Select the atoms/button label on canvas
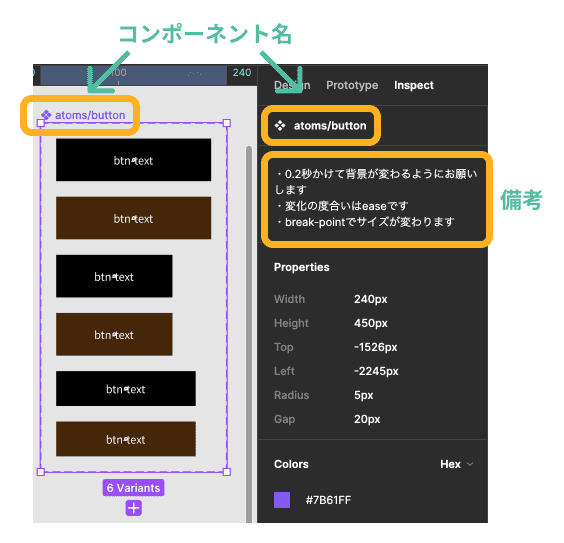564x543 pixels. (90, 115)
